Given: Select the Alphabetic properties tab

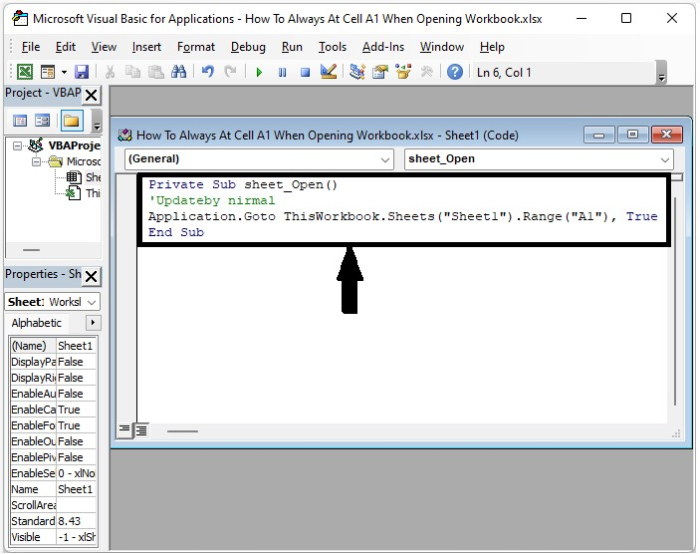Looking at the screenshot, I should point(37,323).
